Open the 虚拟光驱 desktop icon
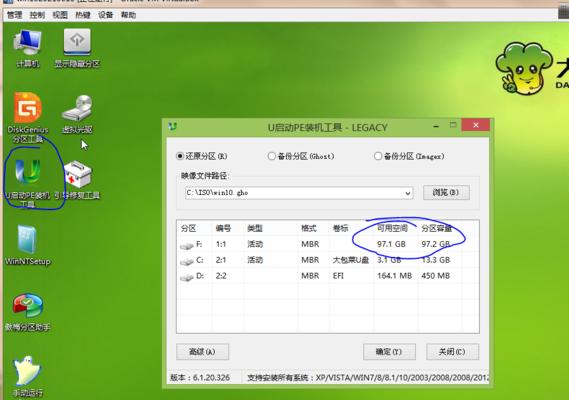The image size is (569, 400). coord(77,114)
